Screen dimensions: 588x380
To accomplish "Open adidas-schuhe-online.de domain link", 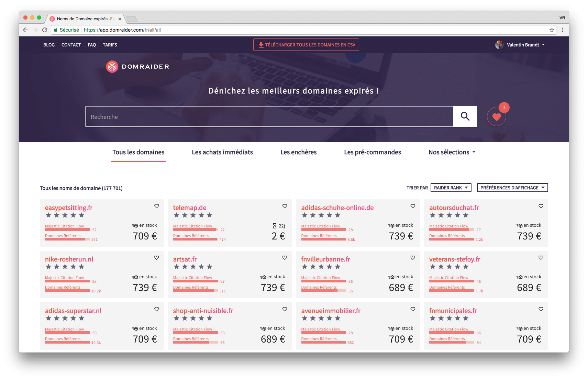I will (337, 208).
